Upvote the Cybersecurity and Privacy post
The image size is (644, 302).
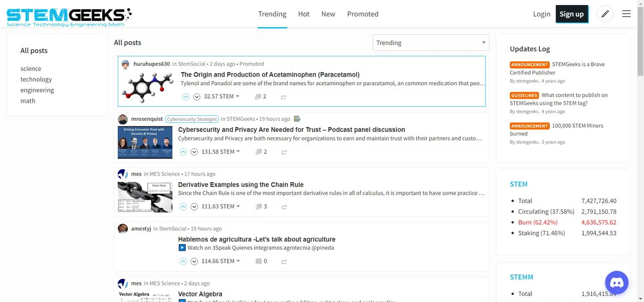183,152
